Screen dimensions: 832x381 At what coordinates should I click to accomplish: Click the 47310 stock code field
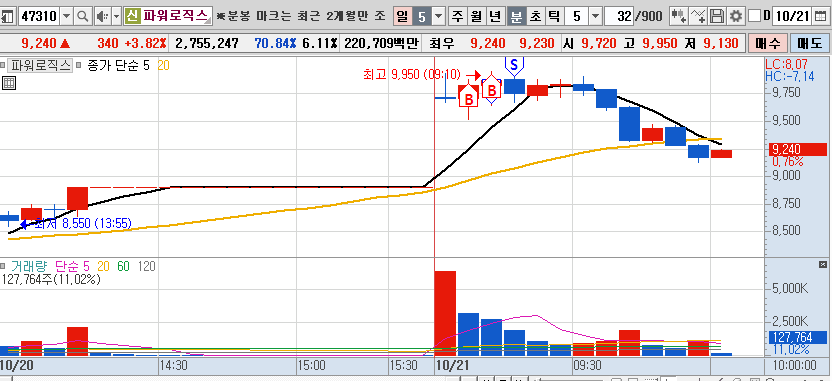coord(39,16)
